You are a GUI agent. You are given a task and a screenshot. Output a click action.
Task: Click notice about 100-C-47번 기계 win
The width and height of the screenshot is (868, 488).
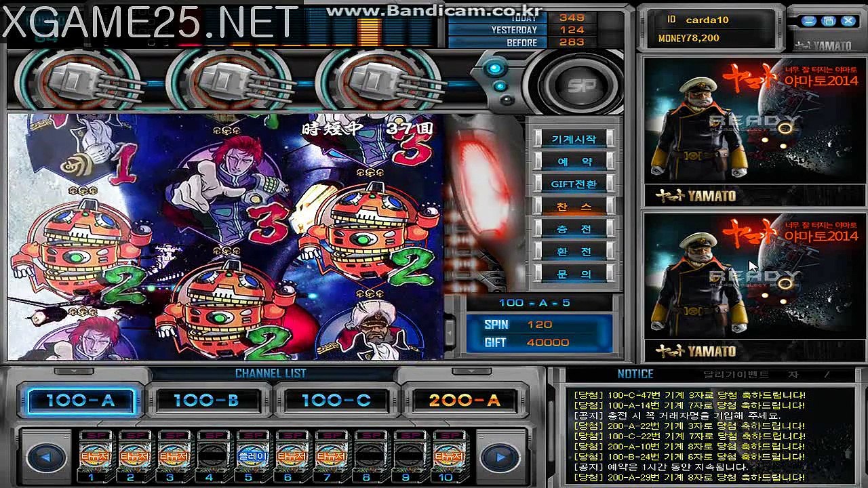pyautogui.click(x=689, y=395)
